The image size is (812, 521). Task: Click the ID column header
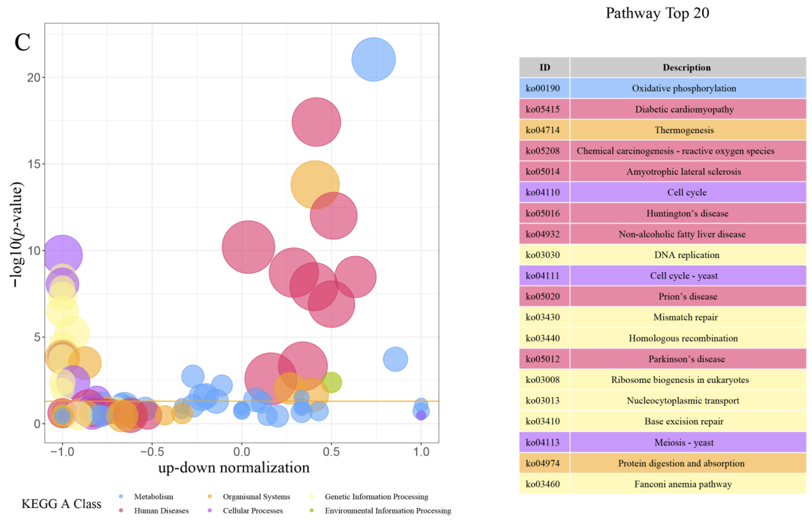545,68
